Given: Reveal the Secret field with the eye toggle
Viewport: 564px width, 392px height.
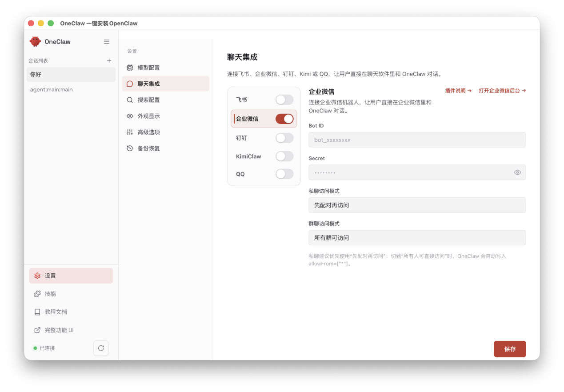Looking at the screenshot, I should pyautogui.click(x=517, y=172).
